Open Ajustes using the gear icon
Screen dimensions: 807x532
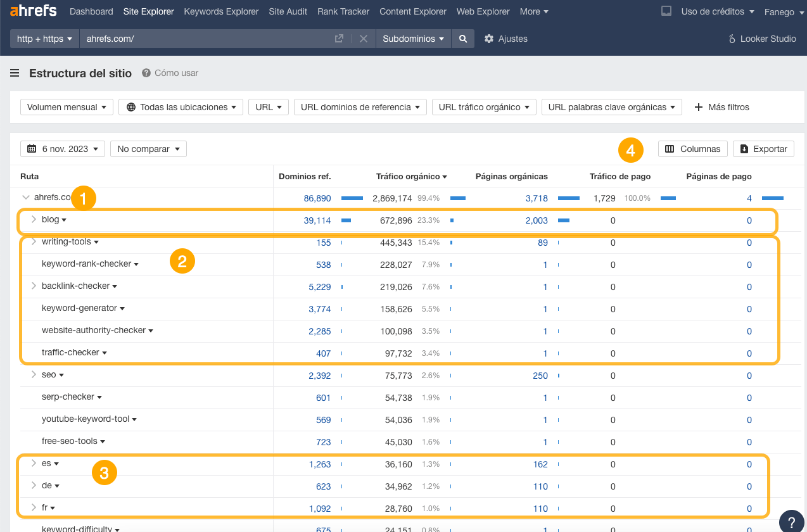point(490,39)
